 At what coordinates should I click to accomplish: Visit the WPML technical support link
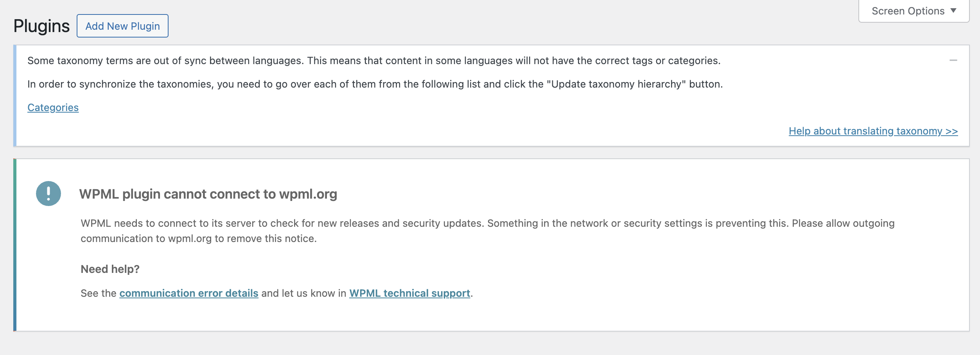(x=409, y=293)
